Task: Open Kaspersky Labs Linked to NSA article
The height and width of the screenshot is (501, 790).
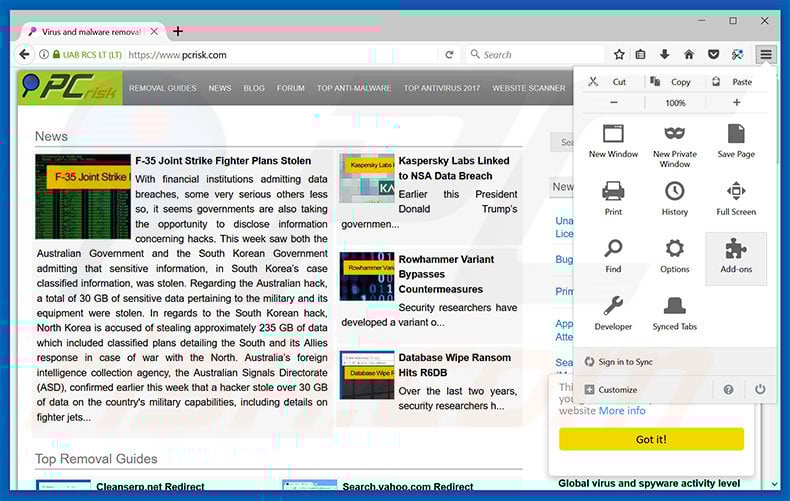Action: pos(454,168)
